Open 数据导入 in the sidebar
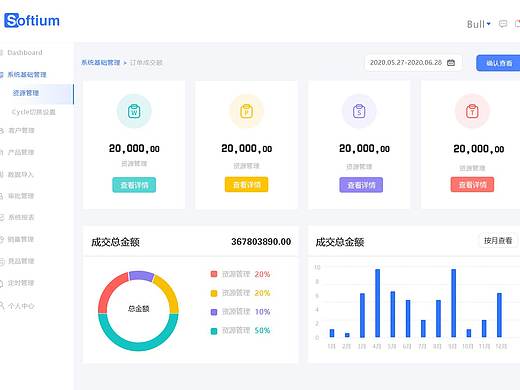520x390 pixels. coord(21,174)
